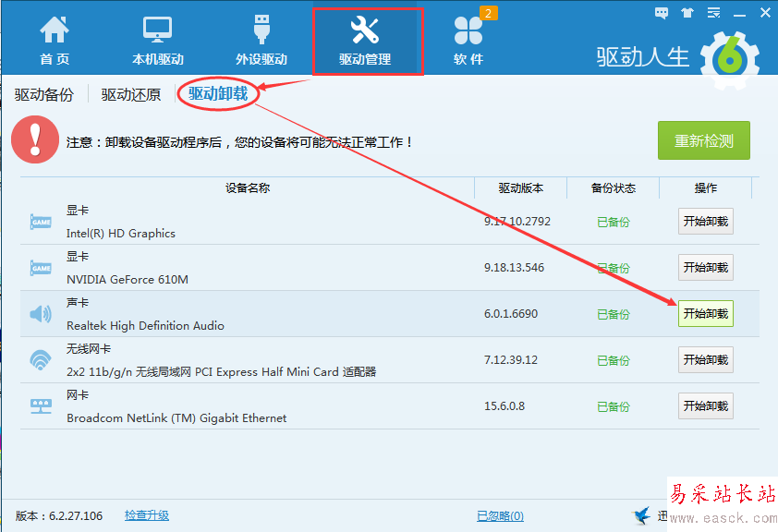
Task: Click the sound card speaker icon
Action: tap(41, 313)
